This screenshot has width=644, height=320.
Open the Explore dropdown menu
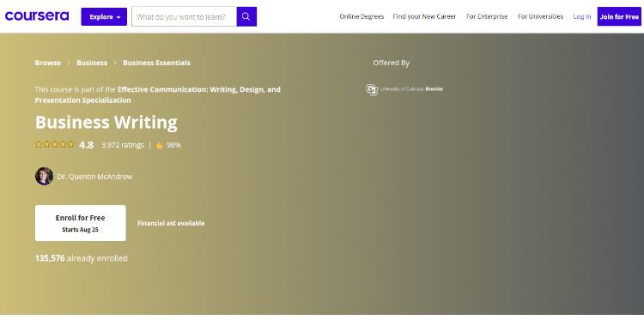point(104,17)
